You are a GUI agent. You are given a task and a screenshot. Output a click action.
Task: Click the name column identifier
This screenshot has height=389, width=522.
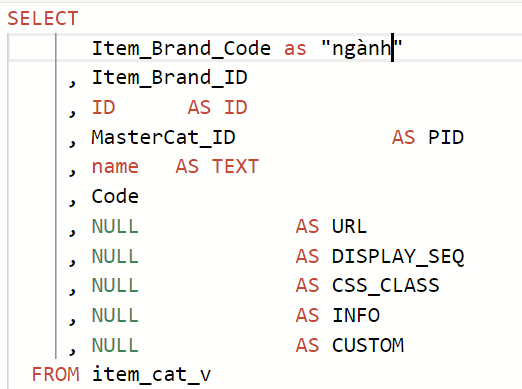point(115,167)
